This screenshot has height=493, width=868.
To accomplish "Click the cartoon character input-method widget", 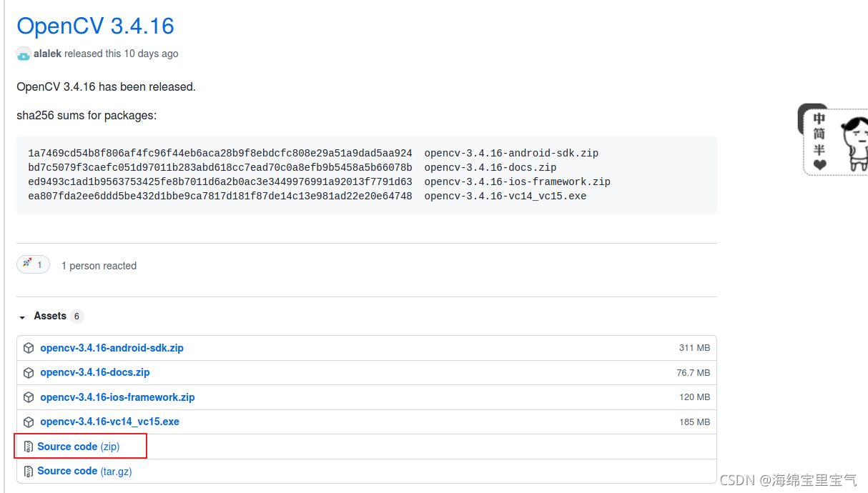I will tap(833, 139).
